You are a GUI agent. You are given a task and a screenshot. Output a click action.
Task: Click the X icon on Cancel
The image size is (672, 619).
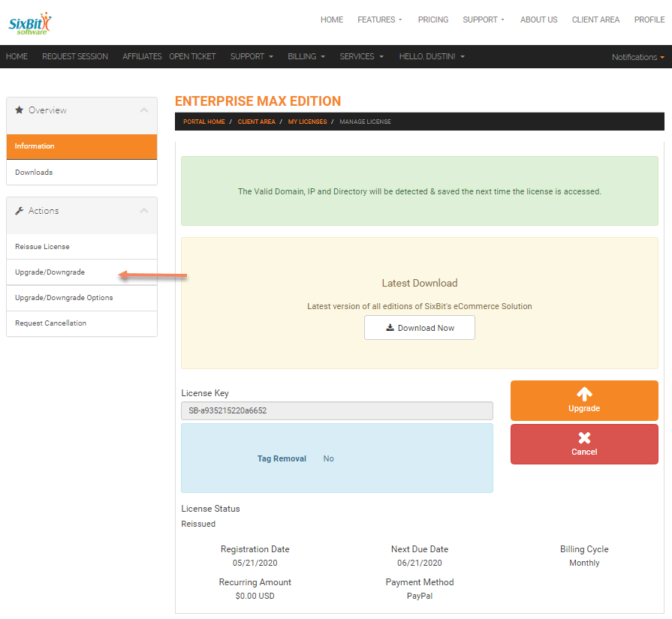point(584,437)
